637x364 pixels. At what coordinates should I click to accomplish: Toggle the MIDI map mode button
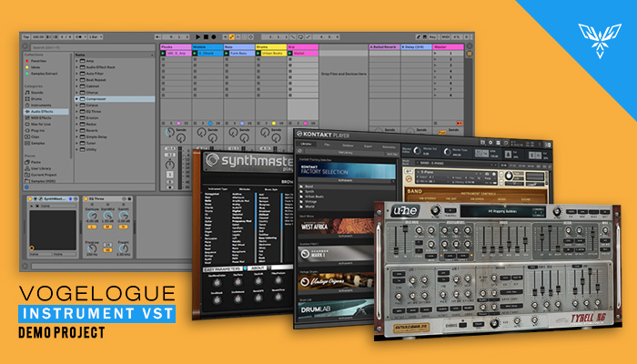[445, 37]
